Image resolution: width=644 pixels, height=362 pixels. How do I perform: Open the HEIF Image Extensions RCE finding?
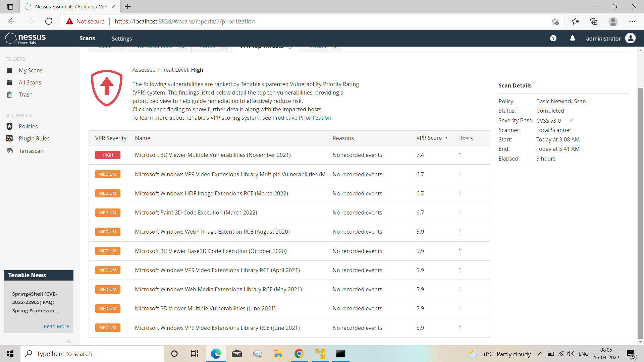click(211, 193)
